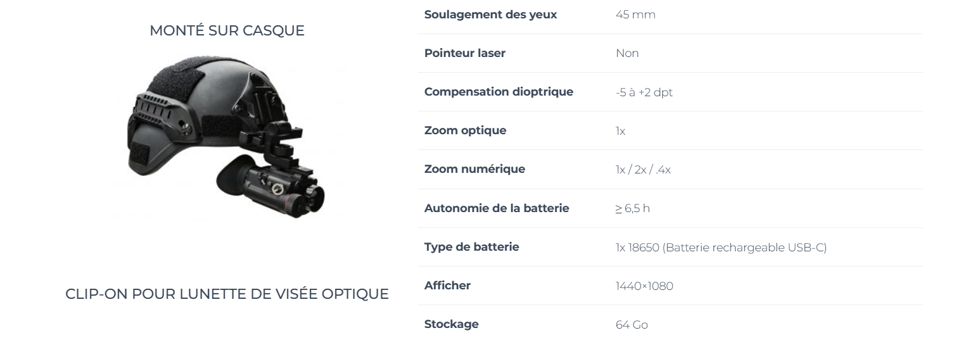Select the 45 mm value
The width and height of the screenshot is (980, 340).
coord(635,15)
